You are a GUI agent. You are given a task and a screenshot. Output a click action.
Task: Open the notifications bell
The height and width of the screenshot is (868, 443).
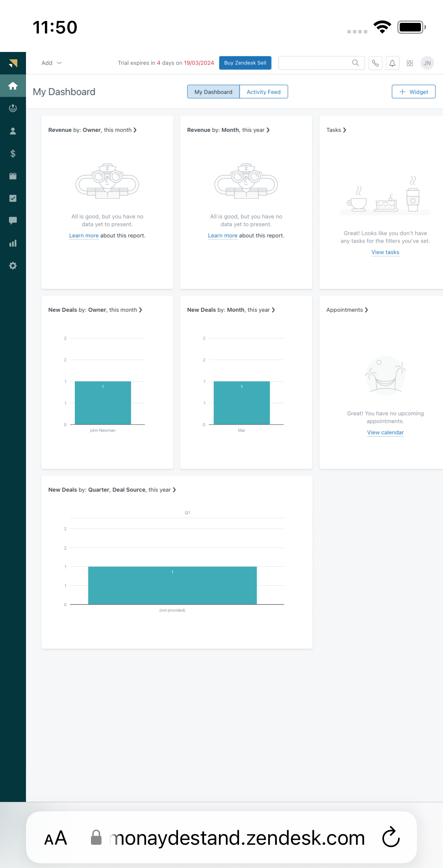coord(392,63)
